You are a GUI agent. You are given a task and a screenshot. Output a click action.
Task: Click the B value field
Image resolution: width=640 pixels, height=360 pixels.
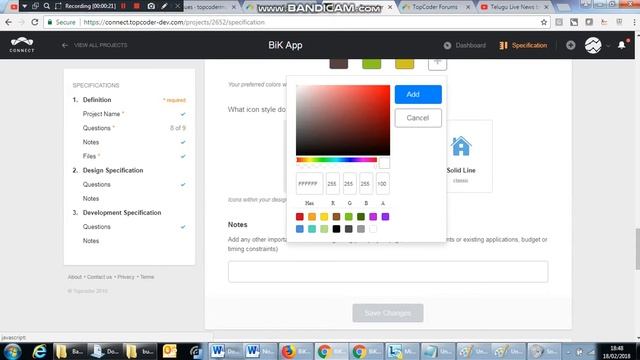click(366, 184)
